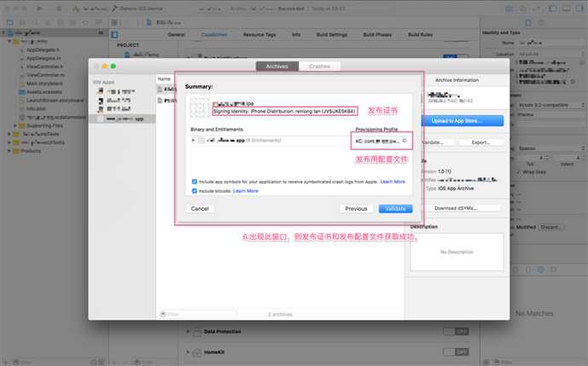The image size is (588, 366).
Task: Select Info.plist in Xcode navigator
Action: click(36, 108)
